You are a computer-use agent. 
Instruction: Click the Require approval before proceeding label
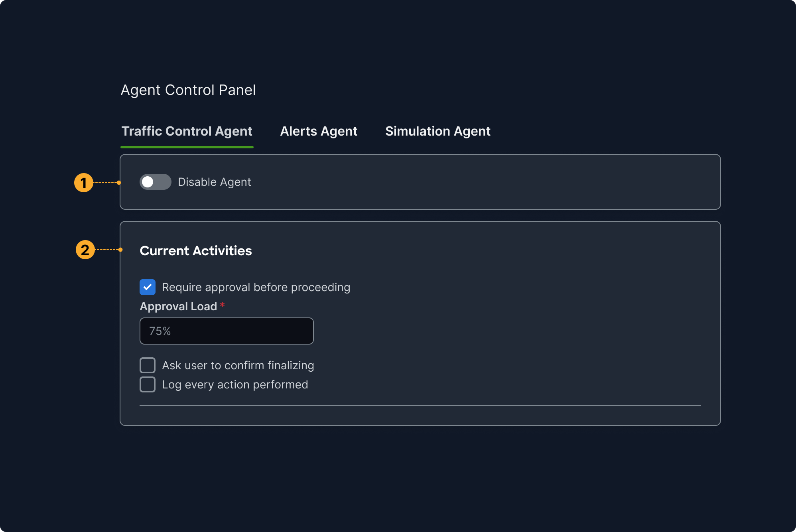click(256, 287)
